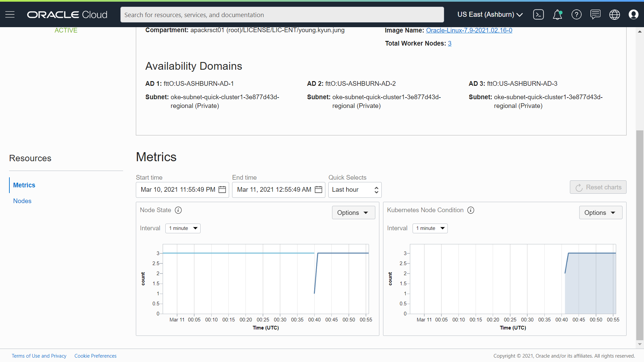Launch the Cloud Shell terminal icon
The image size is (644, 362).
tap(538, 14)
